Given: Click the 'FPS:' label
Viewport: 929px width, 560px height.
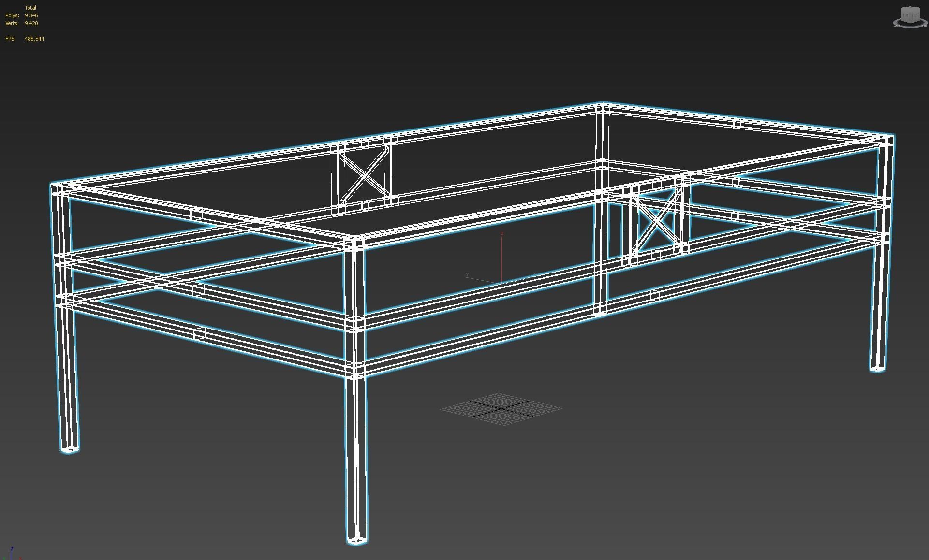Looking at the screenshot, I should (10, 39).
